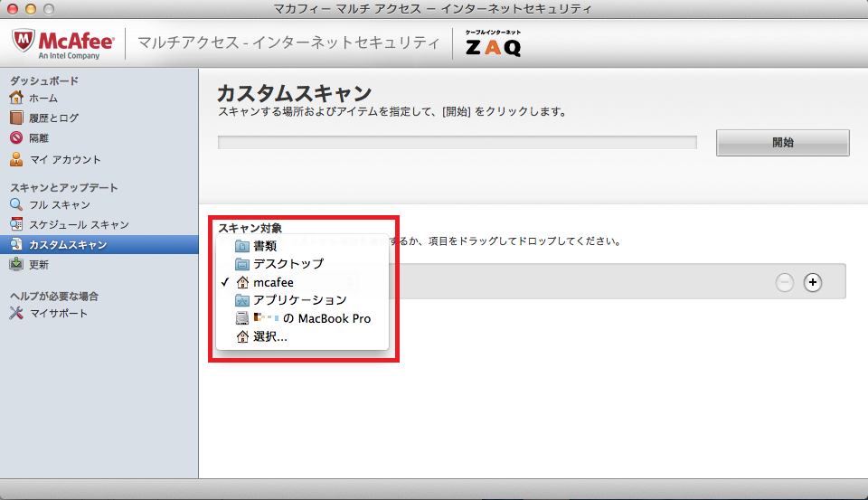
Task: Click the 更新 download icon
Action: coord(16,264)
